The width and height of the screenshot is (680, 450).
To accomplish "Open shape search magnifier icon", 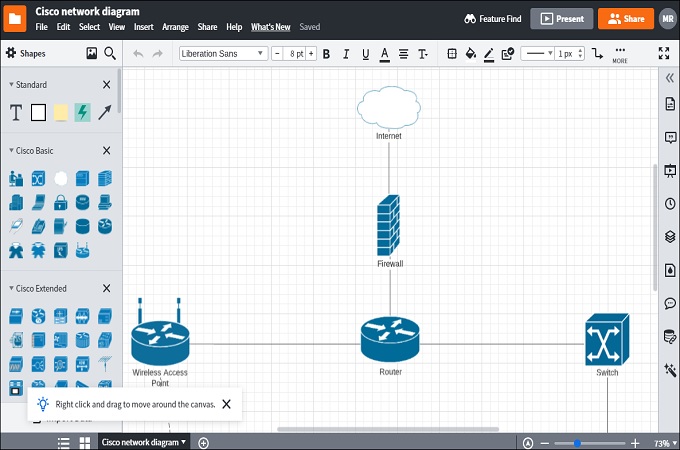I will [110, 54].
